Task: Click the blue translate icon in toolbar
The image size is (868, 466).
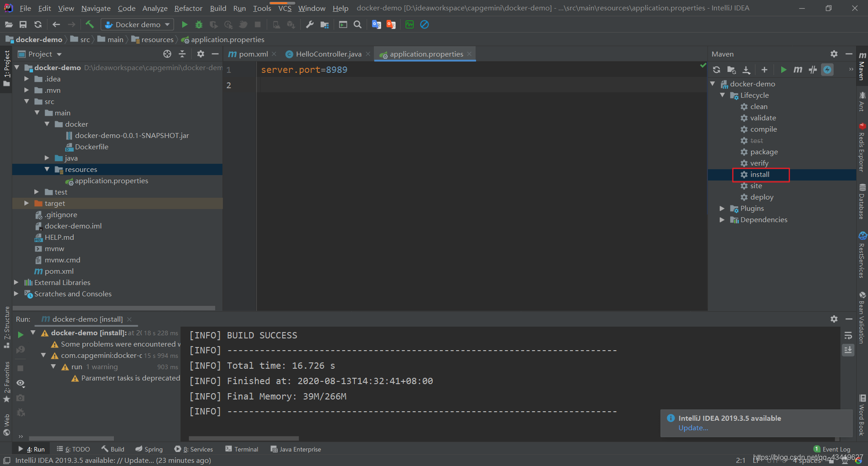Action: pyautogui.click(x=376, y=24)
